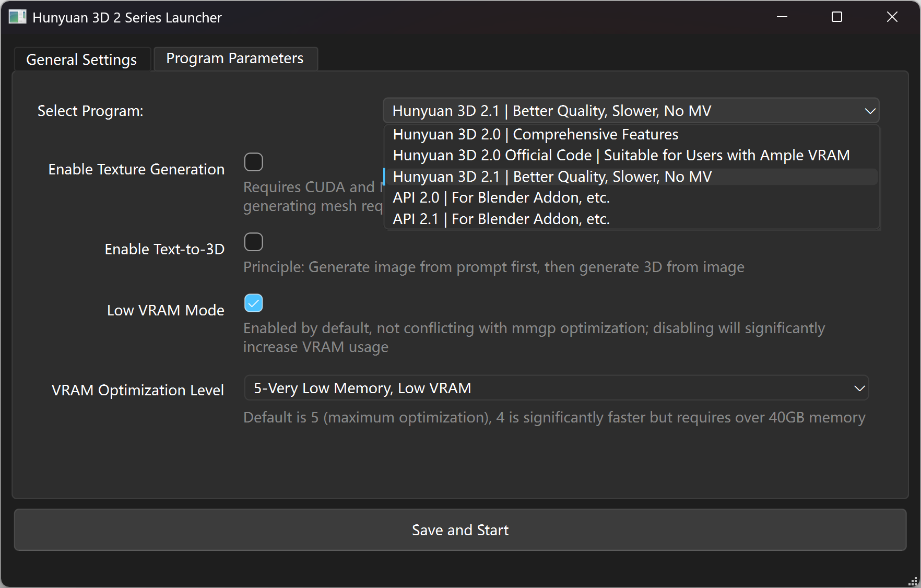Open the VRAM Optimization Level dropdown
The height and width of the screenshot is (588, 921).
[x=557, y=388]
